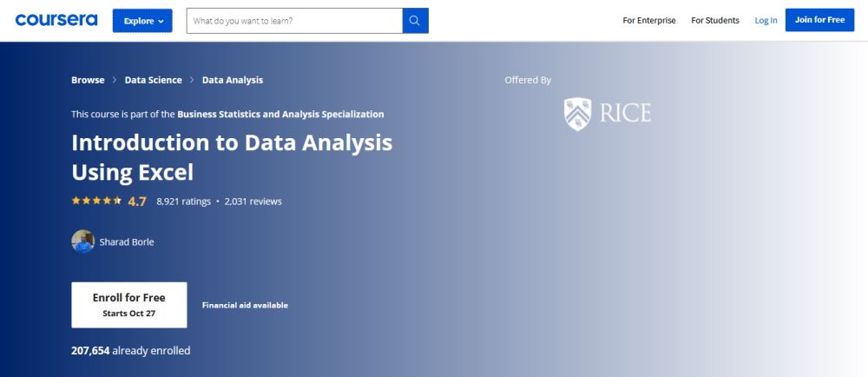Click the 8,921 ratings text

[x=183, y=202]
